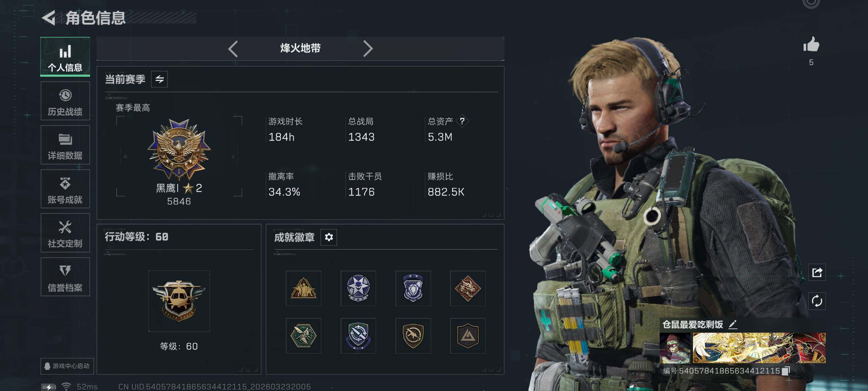Click the share icon beside the character
This screenshot has height=391, width=868.
pyautogui.click(x=817, y=272)
